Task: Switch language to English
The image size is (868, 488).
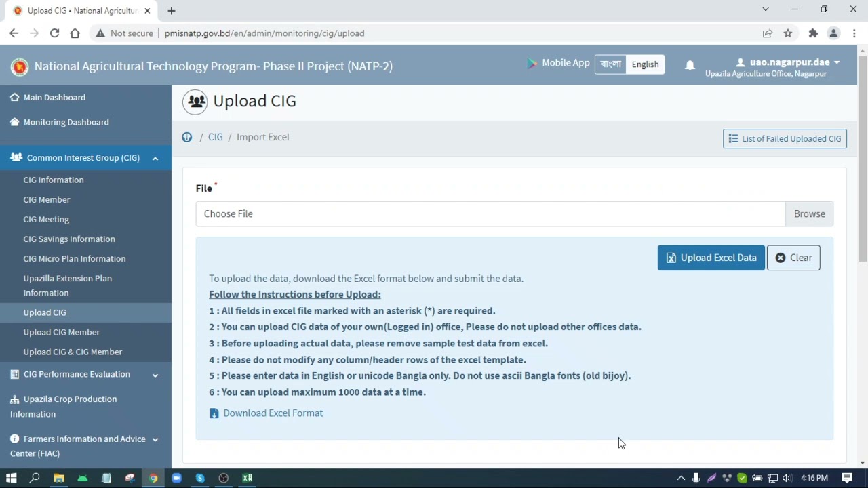Action: tap(645, 64)
